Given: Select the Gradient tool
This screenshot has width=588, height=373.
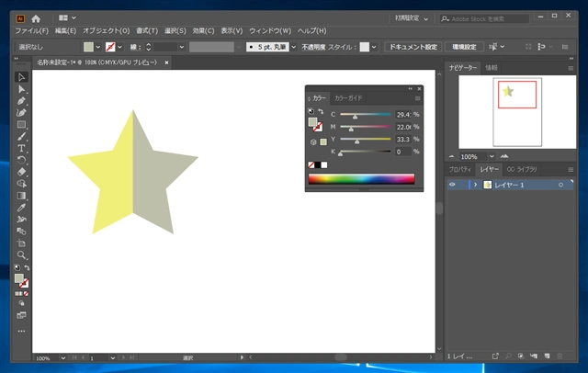Looking at the screenshot, I should pyautogui.click(x=21, y=196).
